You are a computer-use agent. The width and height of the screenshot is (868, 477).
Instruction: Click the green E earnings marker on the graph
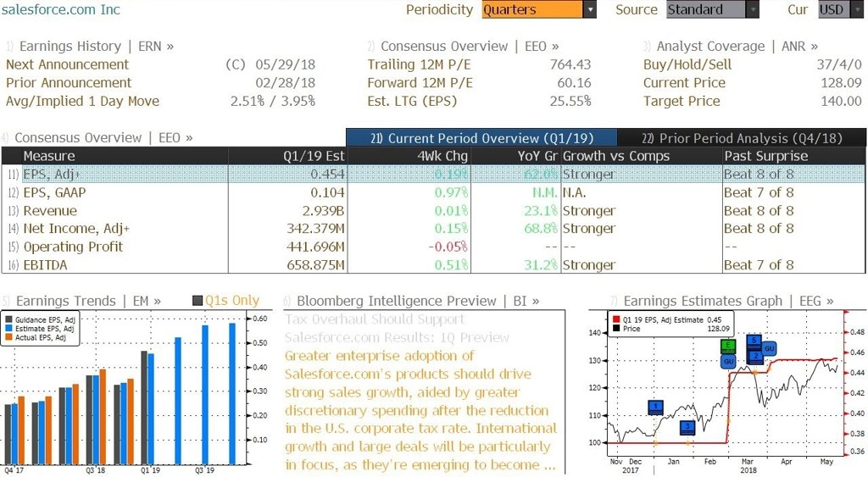pyautogui.click(x=728, y=347)
